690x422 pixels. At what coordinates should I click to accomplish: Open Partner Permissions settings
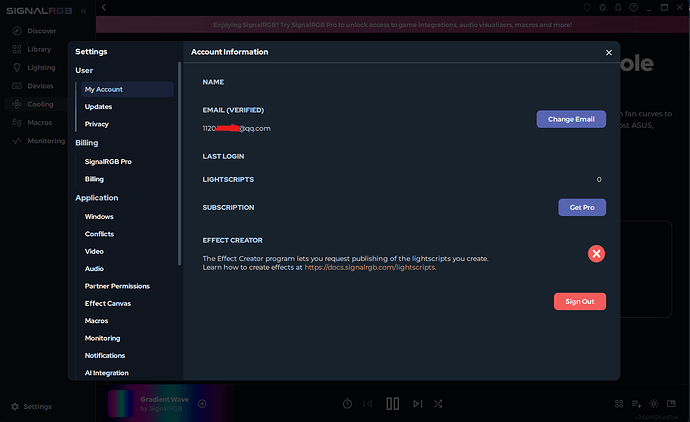click(117, 286)
